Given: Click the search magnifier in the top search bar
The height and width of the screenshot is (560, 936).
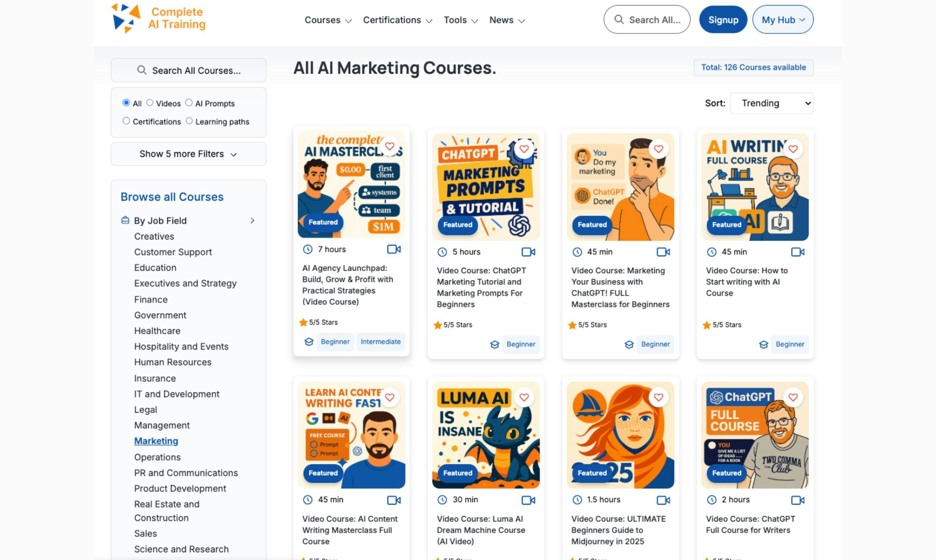Looking at the screenshot, I should pos(619,19).
